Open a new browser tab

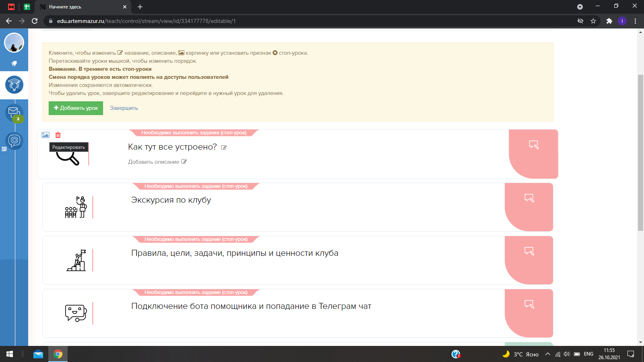(x=140, y=7)
